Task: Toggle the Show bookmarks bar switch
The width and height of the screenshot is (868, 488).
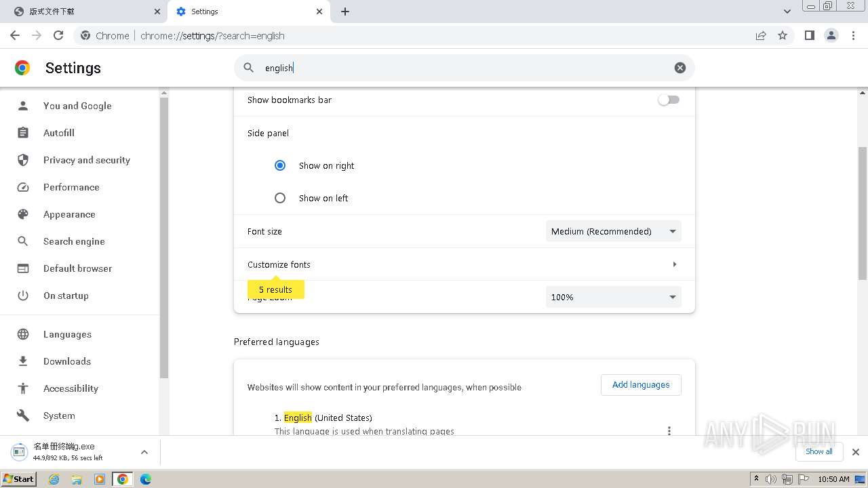Action: tap(668, 100)
